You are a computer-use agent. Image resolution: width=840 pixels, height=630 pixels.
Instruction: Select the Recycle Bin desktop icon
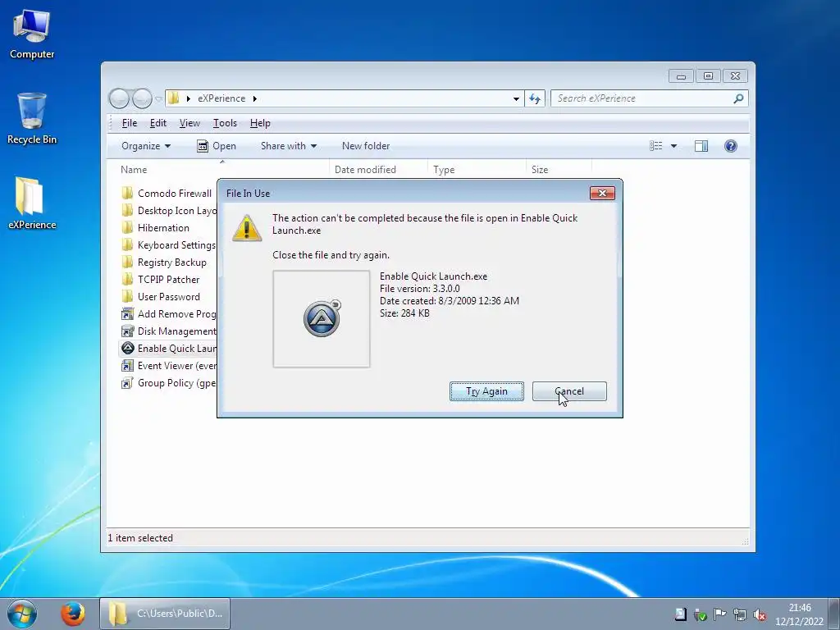point(32,119)
